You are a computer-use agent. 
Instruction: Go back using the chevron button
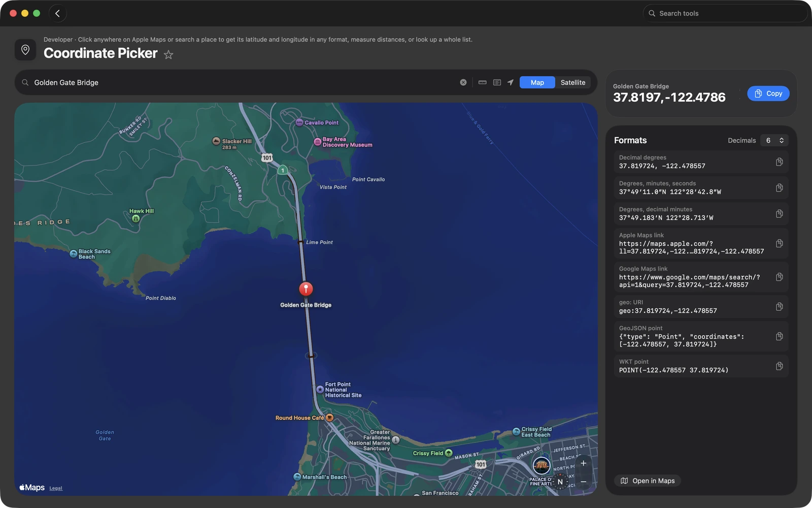57,13
